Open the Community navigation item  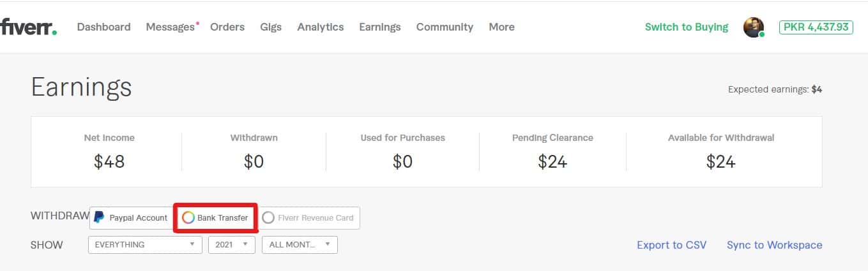click(445, 27)
